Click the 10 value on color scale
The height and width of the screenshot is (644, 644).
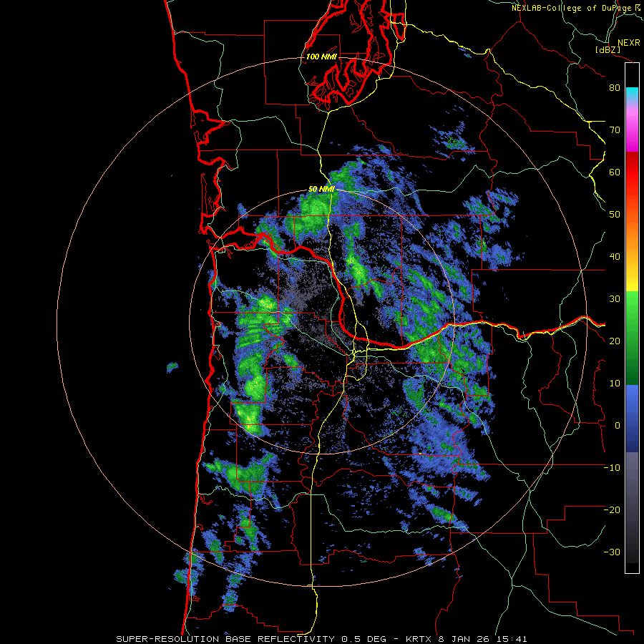point(615,384)
